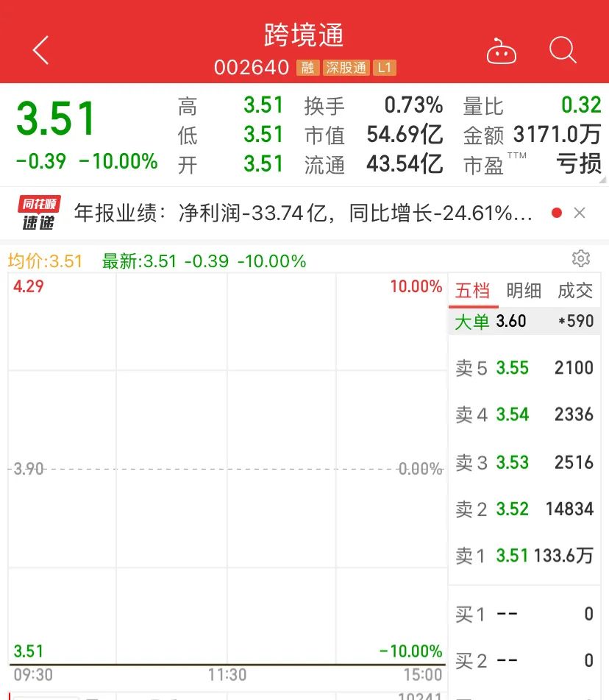Open the AI assistant robot icon
Image resolution: width=609 pixels, height=700 pixels.
pos(502,50)
